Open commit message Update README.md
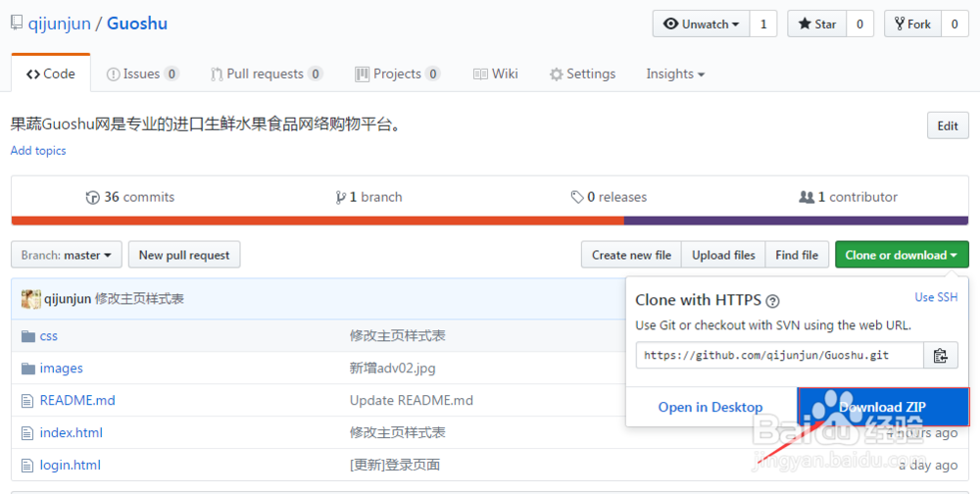 coord(412,401)
